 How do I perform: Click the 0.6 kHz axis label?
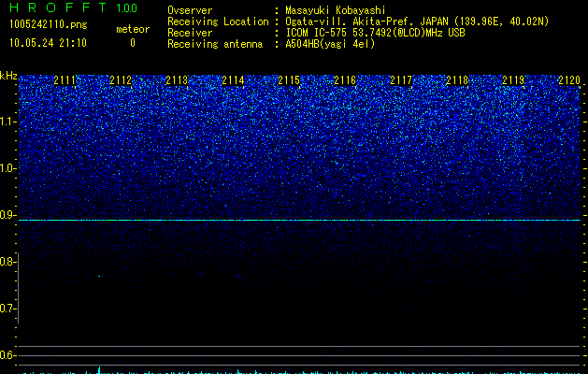7,355
